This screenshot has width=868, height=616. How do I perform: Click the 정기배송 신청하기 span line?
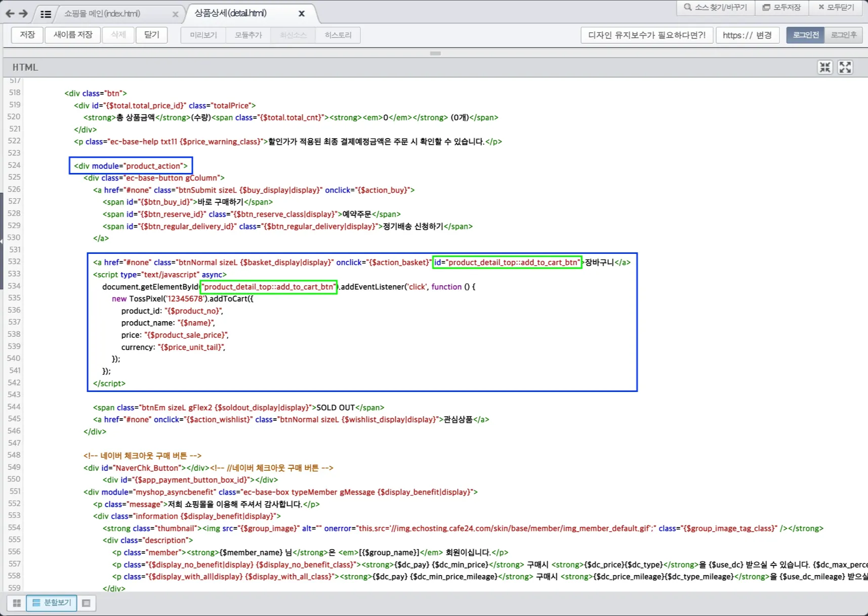click(x=287, y=226)
